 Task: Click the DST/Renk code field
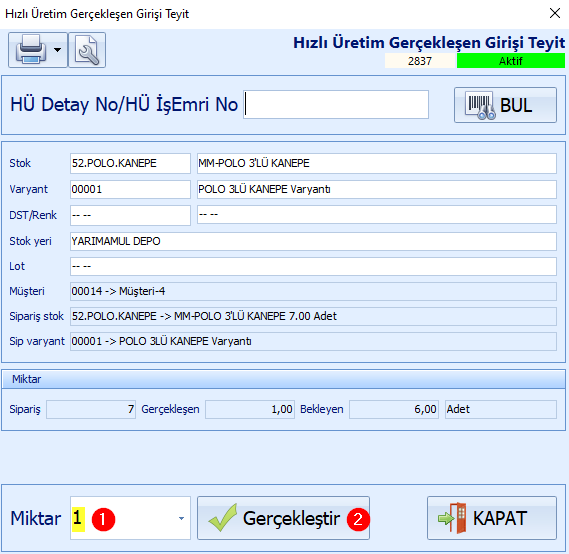tap(130, 216)
